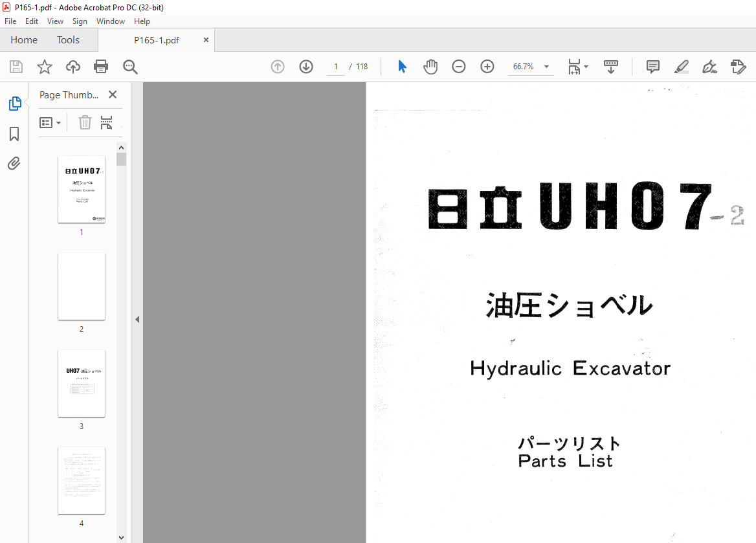Click the 'Hydraulic Excavator' text
The width and height of the screenshot is (756, 543).
coord(570,368)
